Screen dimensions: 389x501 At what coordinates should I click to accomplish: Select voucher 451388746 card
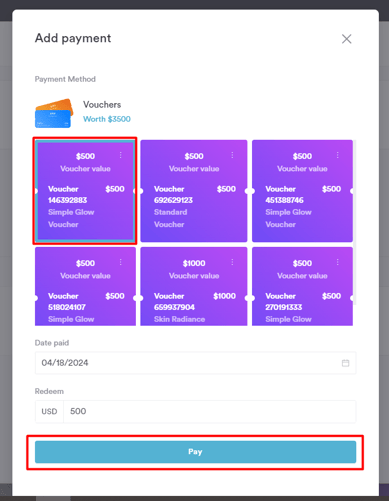(302, 191)
